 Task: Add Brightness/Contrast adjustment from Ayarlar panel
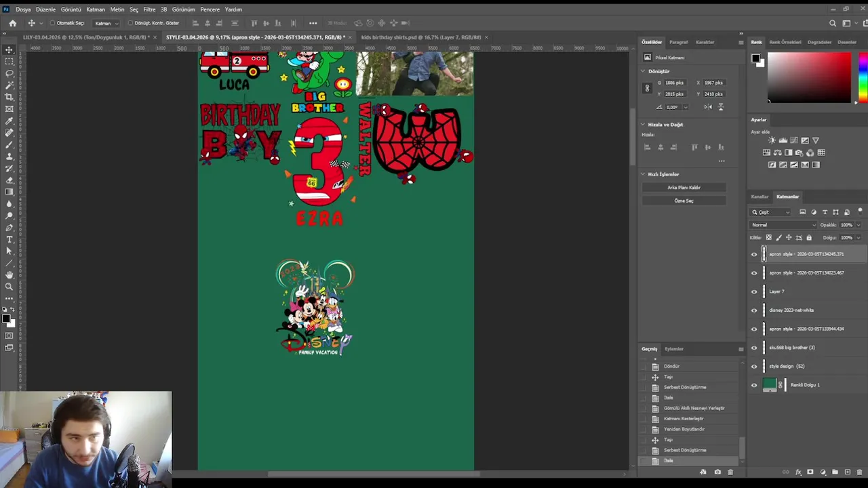(772, 140)
